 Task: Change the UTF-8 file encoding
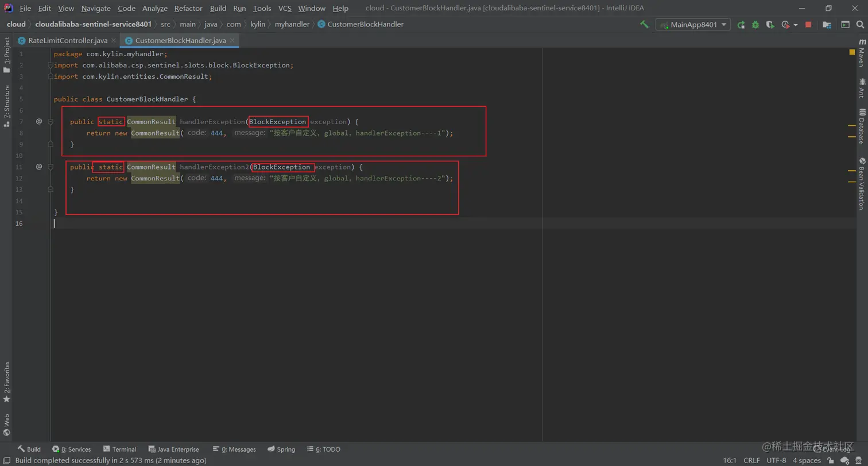pyautogui.click(x=776, y=460)
